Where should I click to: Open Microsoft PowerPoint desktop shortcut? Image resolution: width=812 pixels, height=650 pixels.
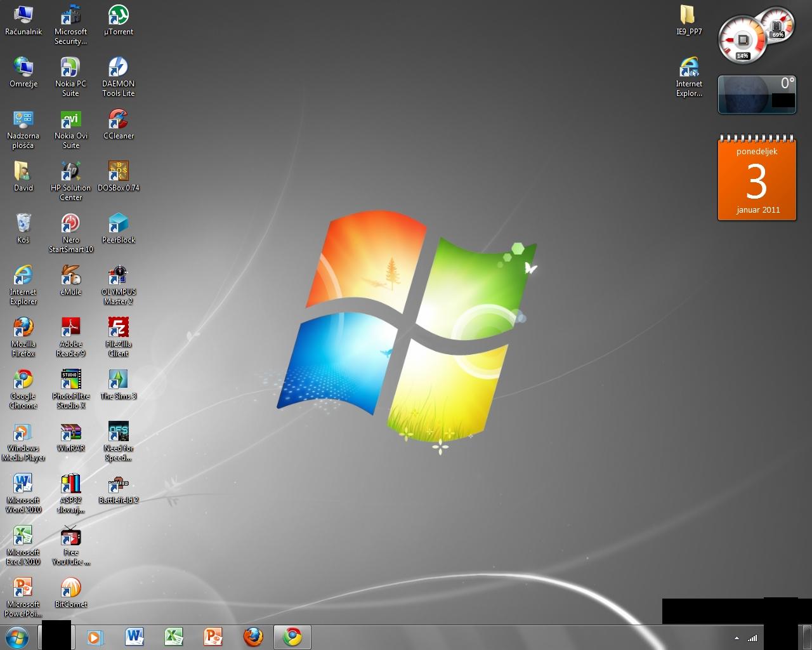[x=23, y=598]
